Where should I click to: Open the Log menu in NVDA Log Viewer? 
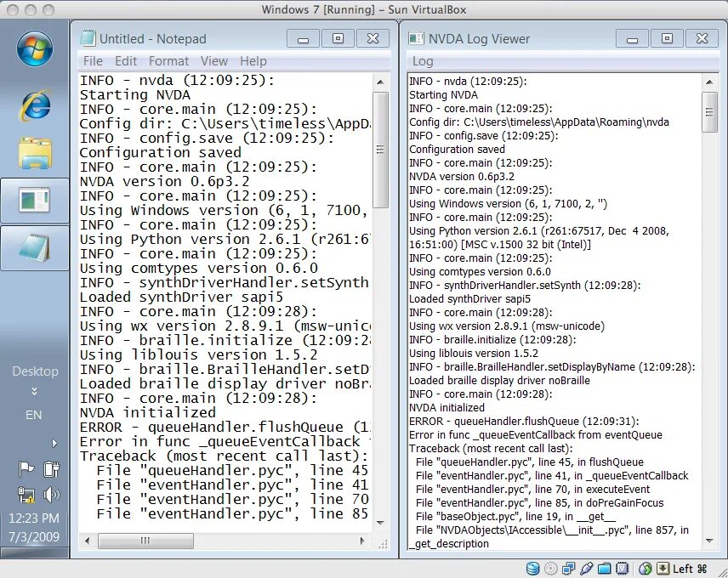point(423,61)
